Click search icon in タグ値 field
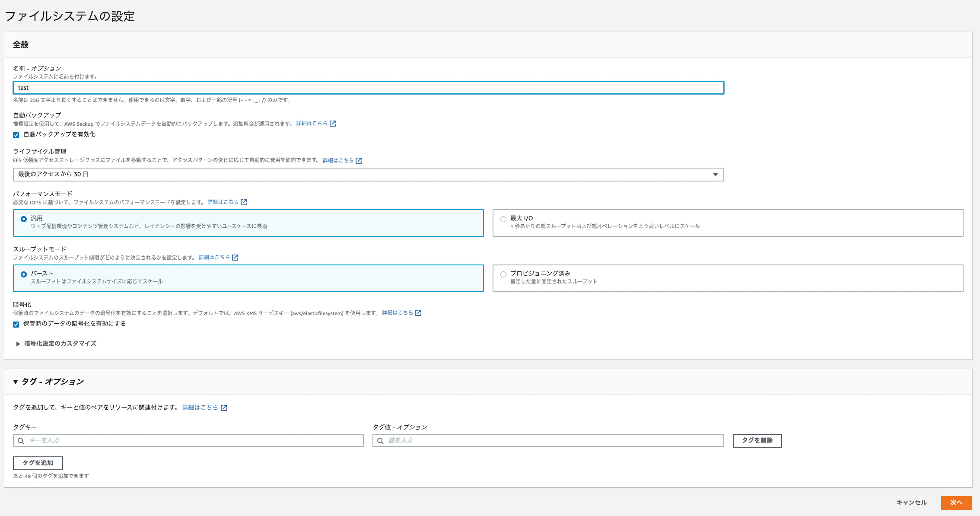The image size is (980, 516). pyautogui.click(x=380, y=441)
